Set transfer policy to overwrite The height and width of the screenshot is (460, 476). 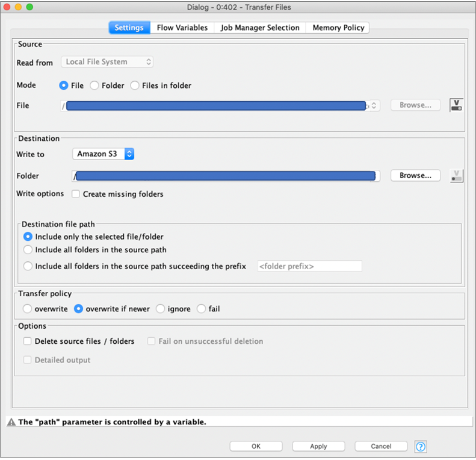click(27, 309)
